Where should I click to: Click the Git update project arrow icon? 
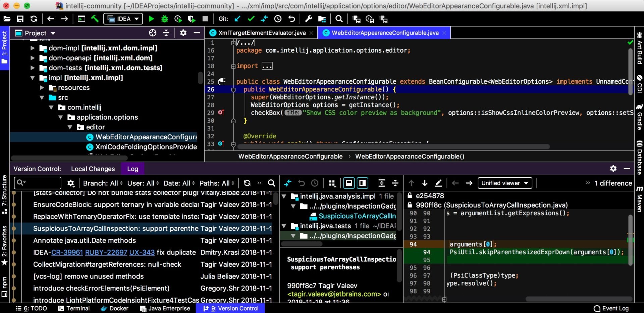click(x=237, y=19)
